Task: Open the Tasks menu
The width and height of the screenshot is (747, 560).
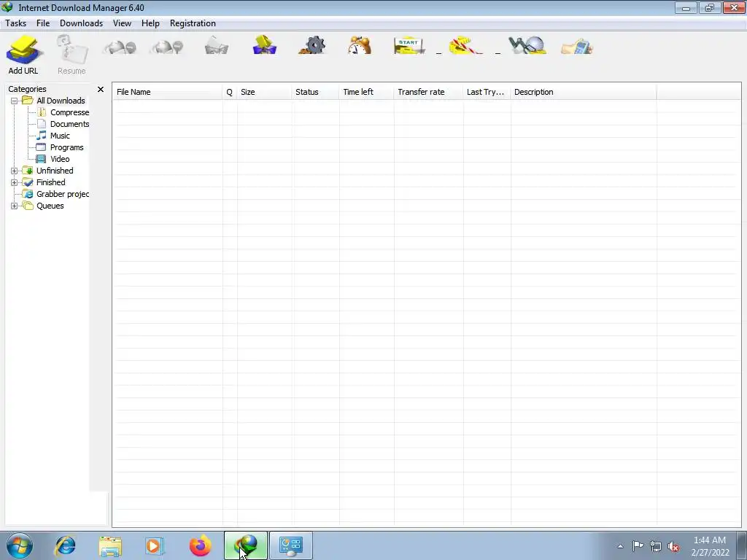Action: pos(16,23)
